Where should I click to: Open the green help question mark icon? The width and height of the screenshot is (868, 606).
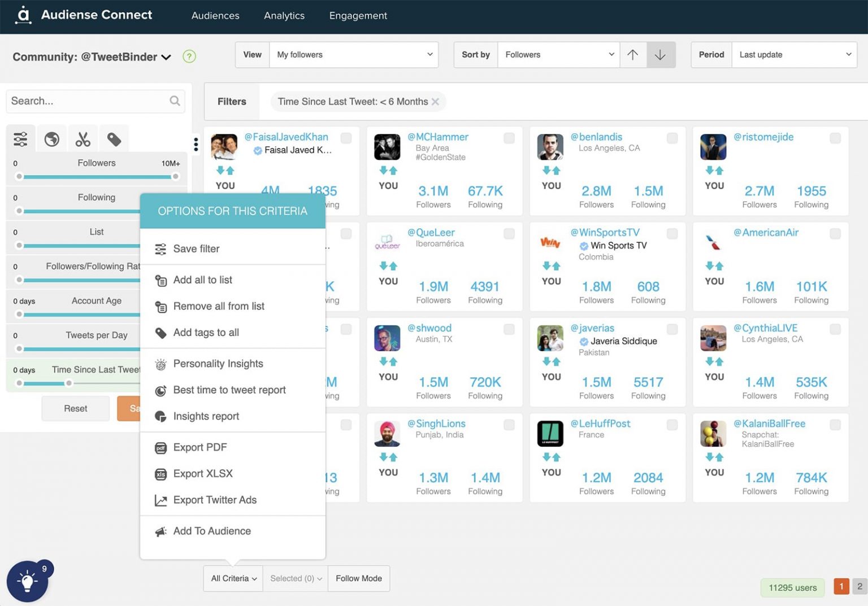[189, 56]
